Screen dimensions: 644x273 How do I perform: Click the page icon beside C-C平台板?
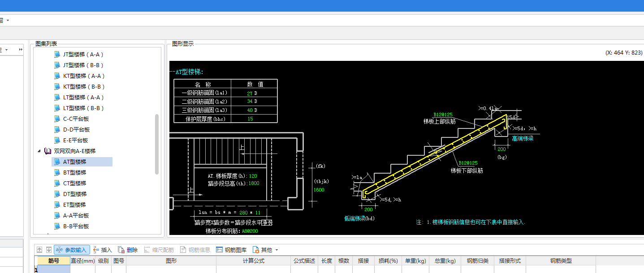pyautogui.click(x=57, y=119)
